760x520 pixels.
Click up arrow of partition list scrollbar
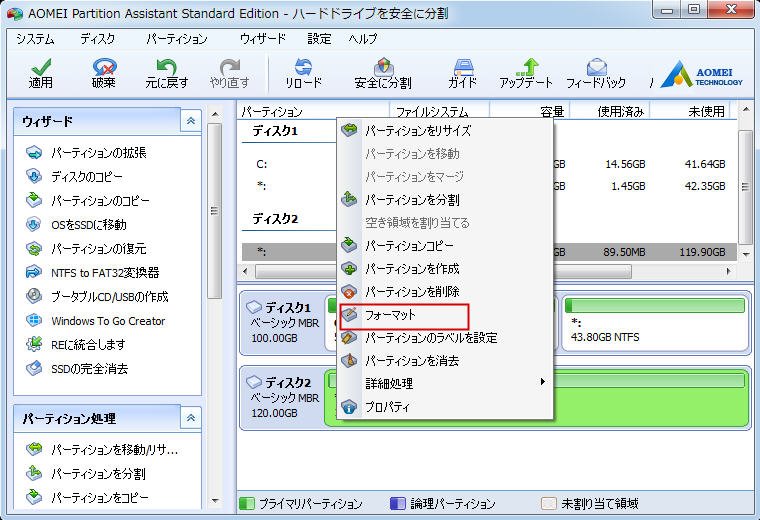745,110
